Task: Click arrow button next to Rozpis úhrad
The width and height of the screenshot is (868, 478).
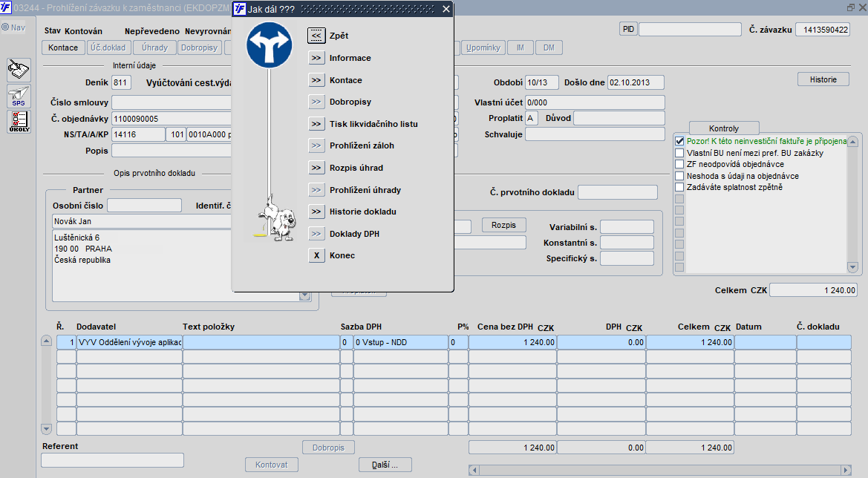Action: [316, 168]
